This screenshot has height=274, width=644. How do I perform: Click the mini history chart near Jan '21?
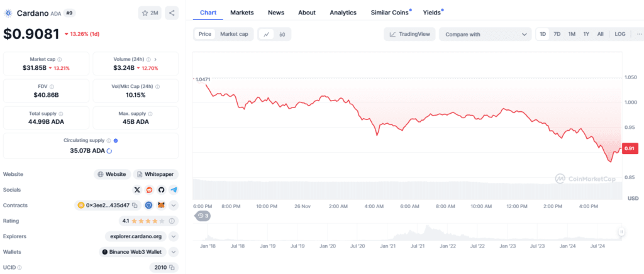(388, 236)
